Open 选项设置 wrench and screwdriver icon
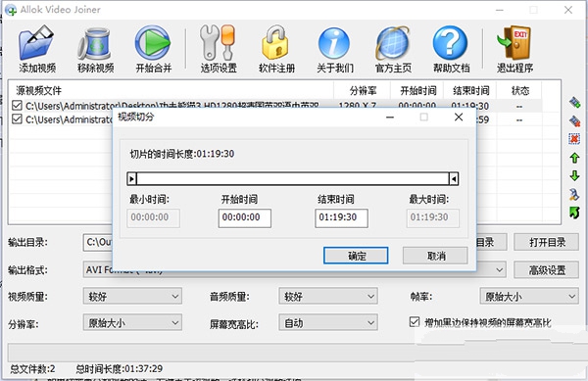Viewport: 588px width, 381px height. coord(218,43)
